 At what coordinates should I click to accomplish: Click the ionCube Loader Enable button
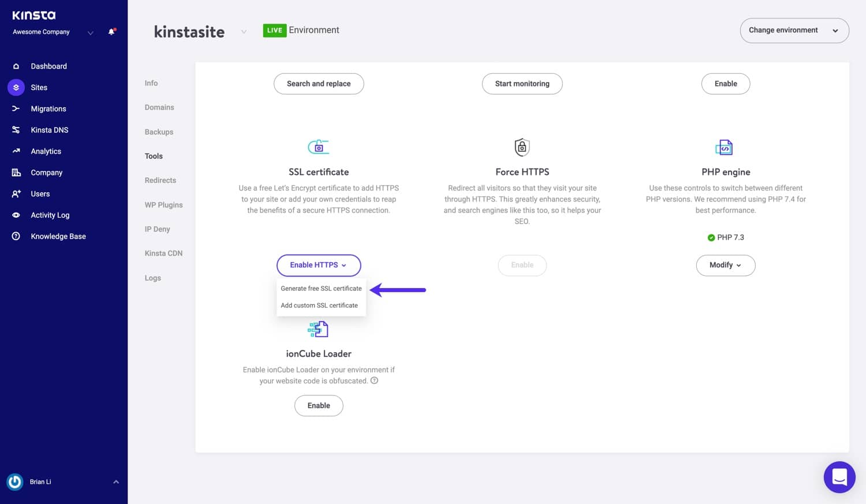click(319, 406)
